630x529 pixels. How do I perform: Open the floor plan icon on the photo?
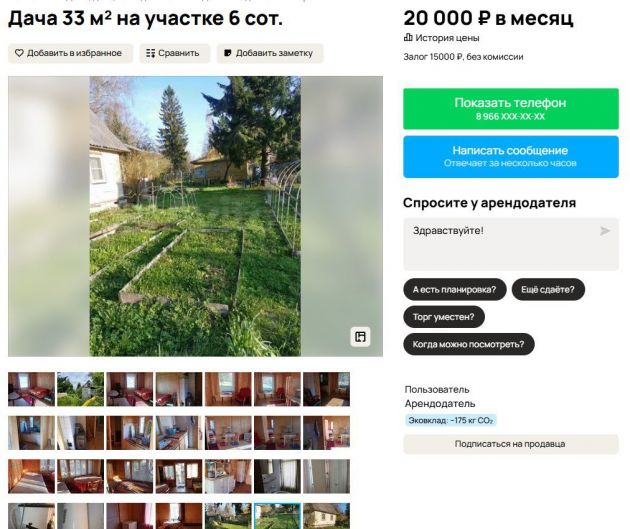click(x=360, y=337)
